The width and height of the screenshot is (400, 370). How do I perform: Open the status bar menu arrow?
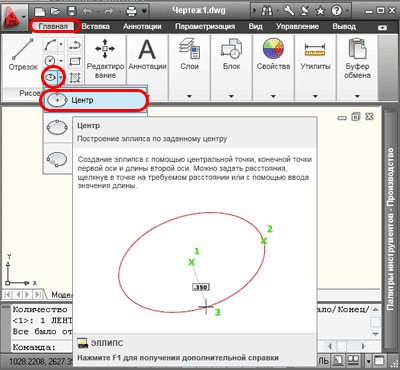(369, 361)
